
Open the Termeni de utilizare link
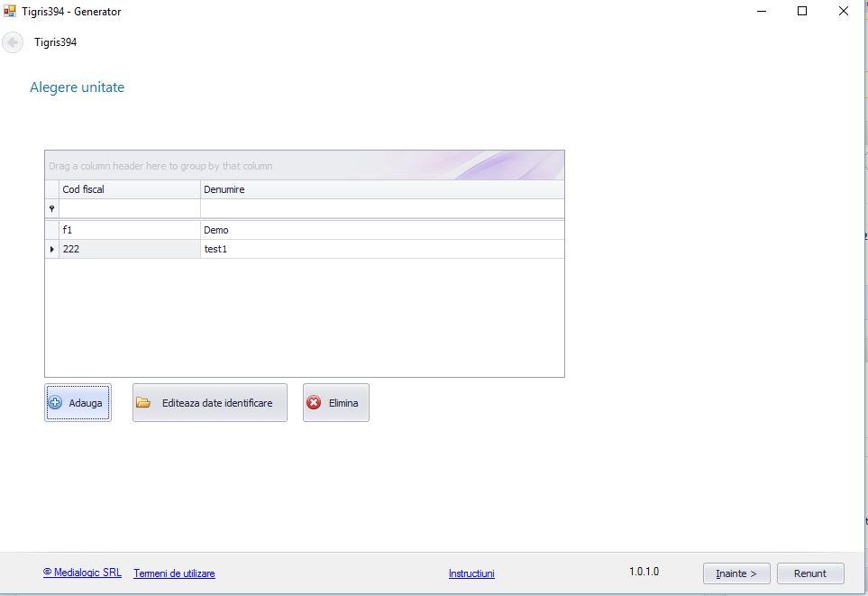point(174,573)
